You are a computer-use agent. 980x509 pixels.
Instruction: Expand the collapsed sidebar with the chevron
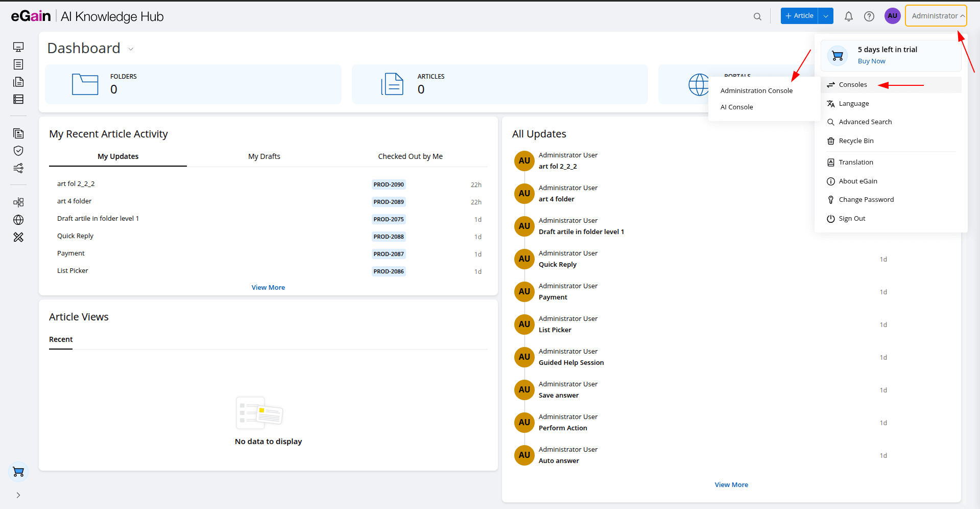click(18, 495)
